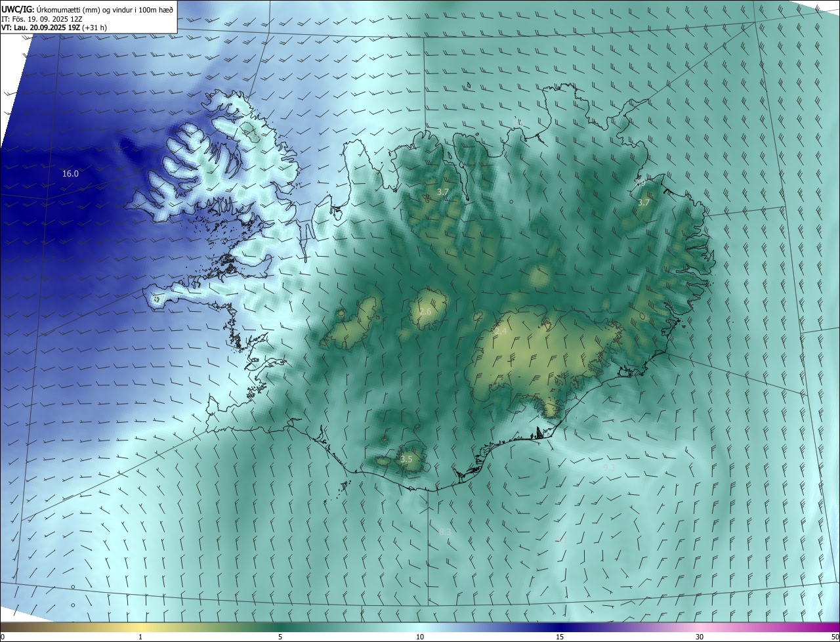840x642 pixels.
Task: Click the 10 tick label on the color scale
Action: 420,637
